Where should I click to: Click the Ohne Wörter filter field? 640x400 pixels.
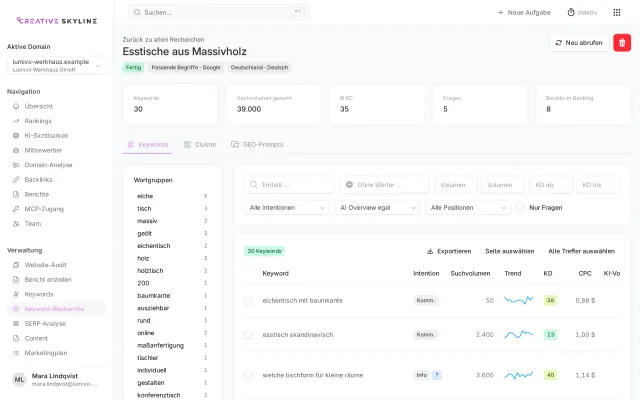pos(384,185)
